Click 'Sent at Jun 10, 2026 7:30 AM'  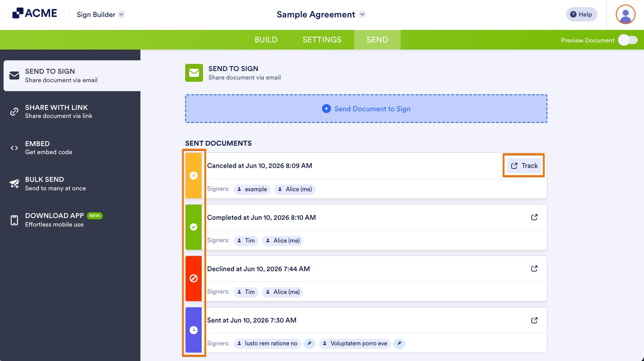(x=252, y=320)
